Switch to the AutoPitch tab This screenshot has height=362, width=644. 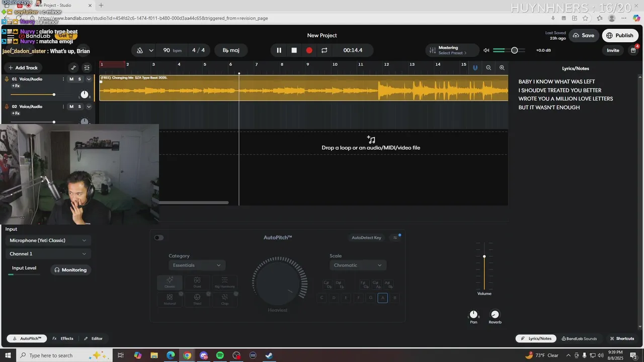[27, 338]
